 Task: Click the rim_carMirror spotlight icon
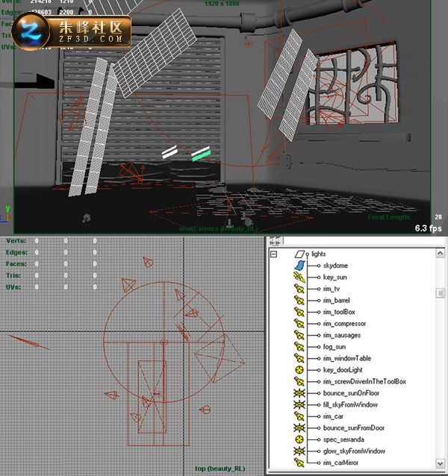299,463
